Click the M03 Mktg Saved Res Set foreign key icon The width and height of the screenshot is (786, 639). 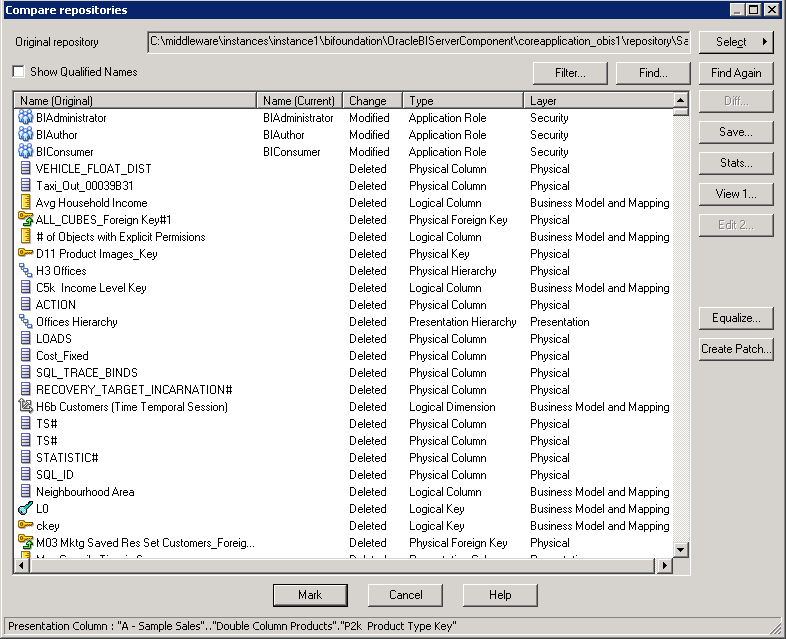click(x=26, y=542)
